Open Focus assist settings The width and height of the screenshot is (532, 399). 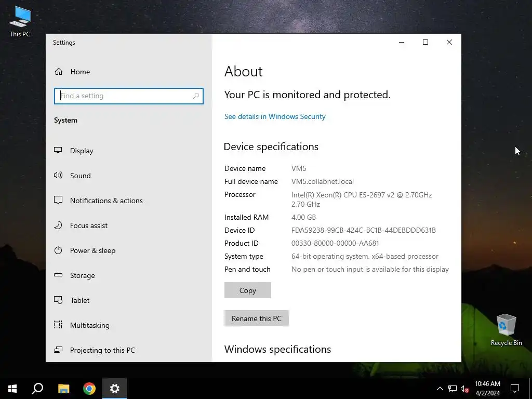pyautogui.click(x=88, y=225)
